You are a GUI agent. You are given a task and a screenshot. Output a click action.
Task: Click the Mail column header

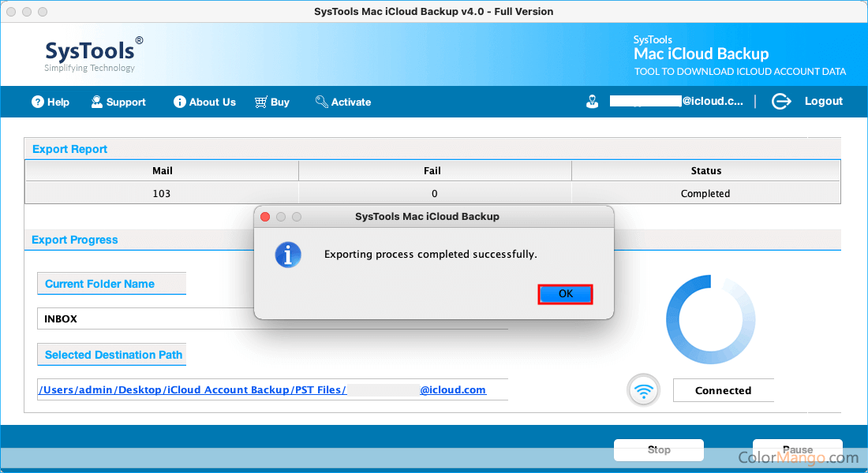163,171
